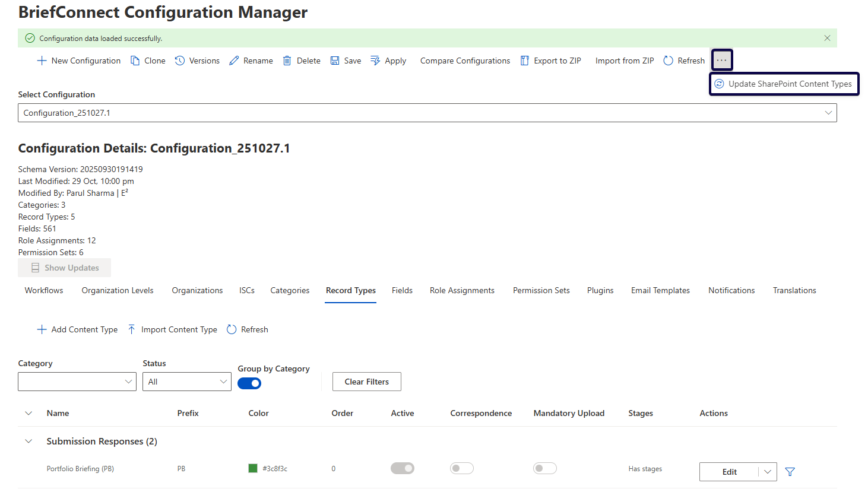
Task: Disable the Group by Category toggle
Action: click(249, 383)
